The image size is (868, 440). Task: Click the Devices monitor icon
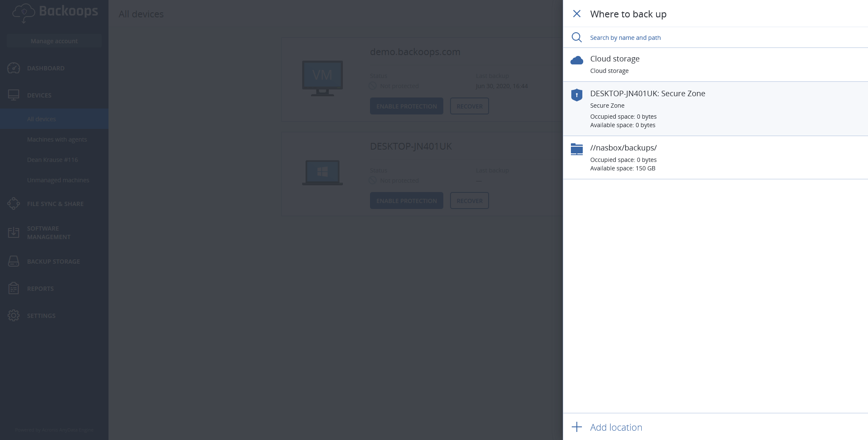(14, 95)
